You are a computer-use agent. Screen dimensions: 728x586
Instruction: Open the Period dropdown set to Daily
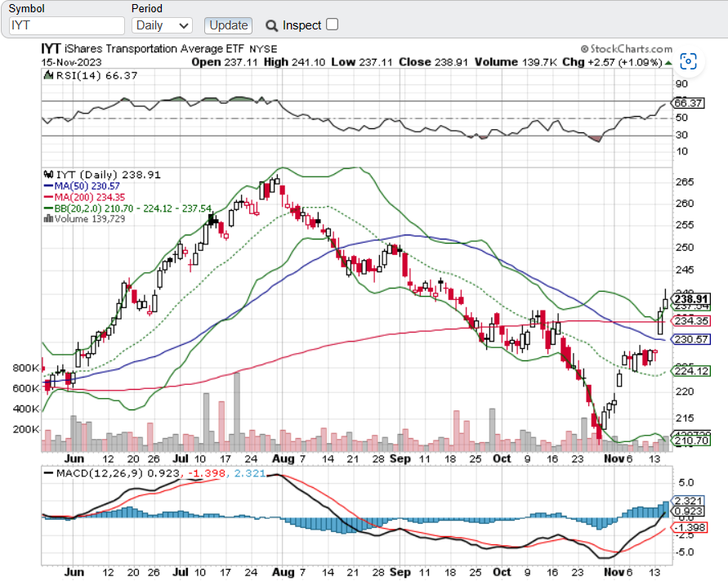click(162, 25)
